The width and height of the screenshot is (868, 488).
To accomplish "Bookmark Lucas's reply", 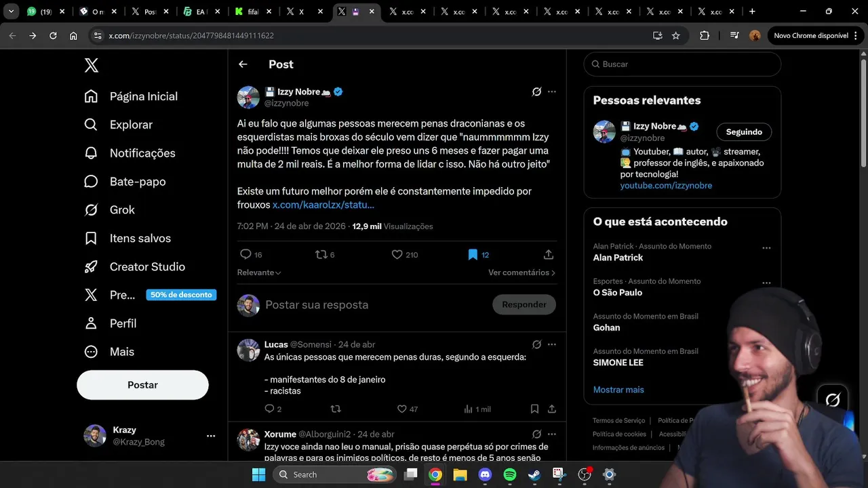I will point(534,409).
